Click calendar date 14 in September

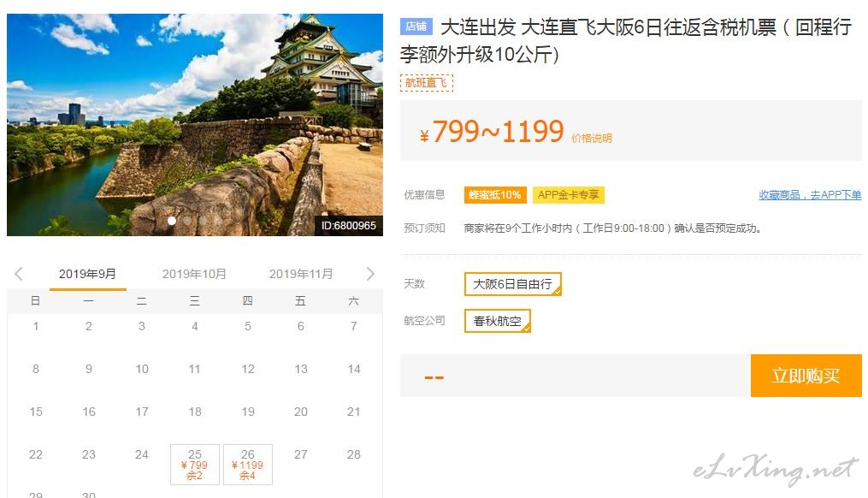(354, 369)
